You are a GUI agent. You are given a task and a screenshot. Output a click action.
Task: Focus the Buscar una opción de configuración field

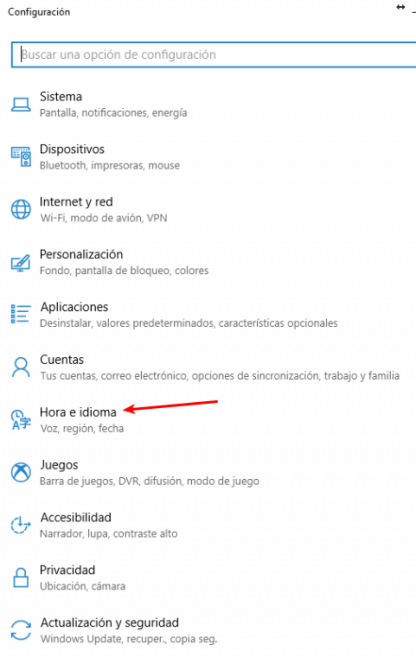pyautogui.click(x=214, y=55)
